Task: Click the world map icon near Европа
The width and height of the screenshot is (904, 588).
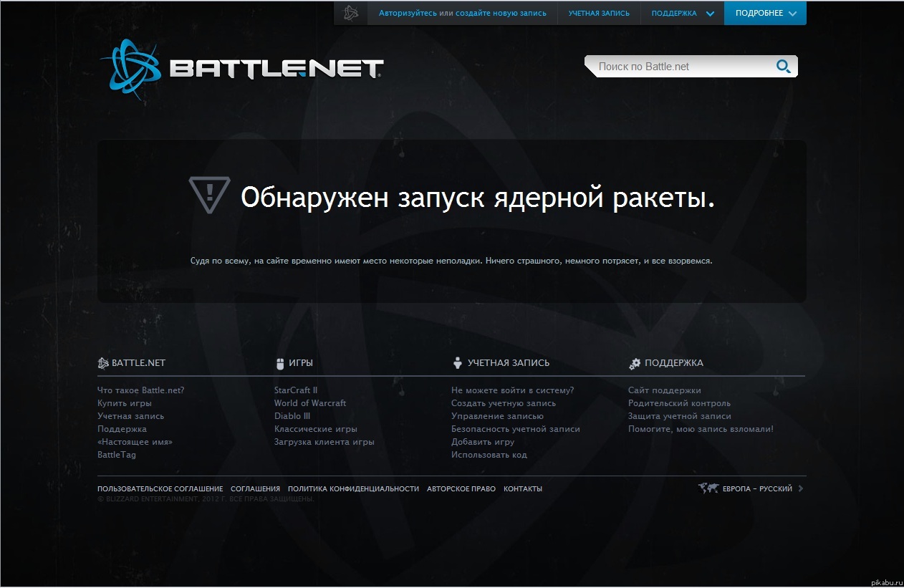Action: 708,488
